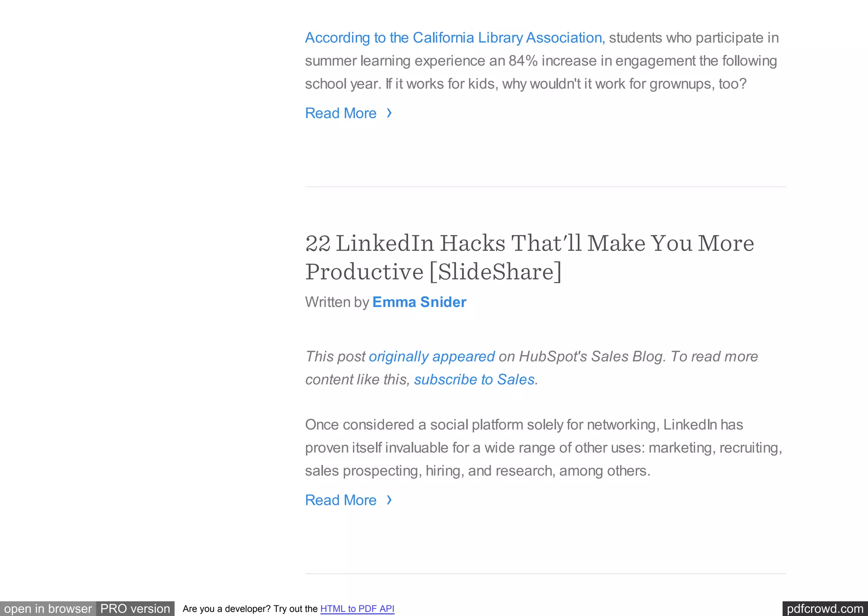This screenshot has width=868, height=616.
Task: Open the 22 LinkedIn Hacks article headline
Action: [x=529, y=257]
